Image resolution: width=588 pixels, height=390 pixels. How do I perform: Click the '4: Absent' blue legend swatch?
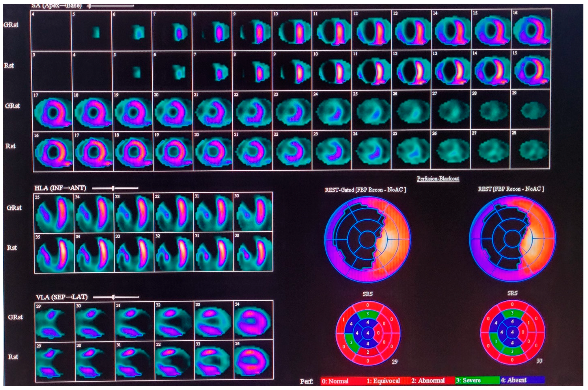(x=522, y=380)
